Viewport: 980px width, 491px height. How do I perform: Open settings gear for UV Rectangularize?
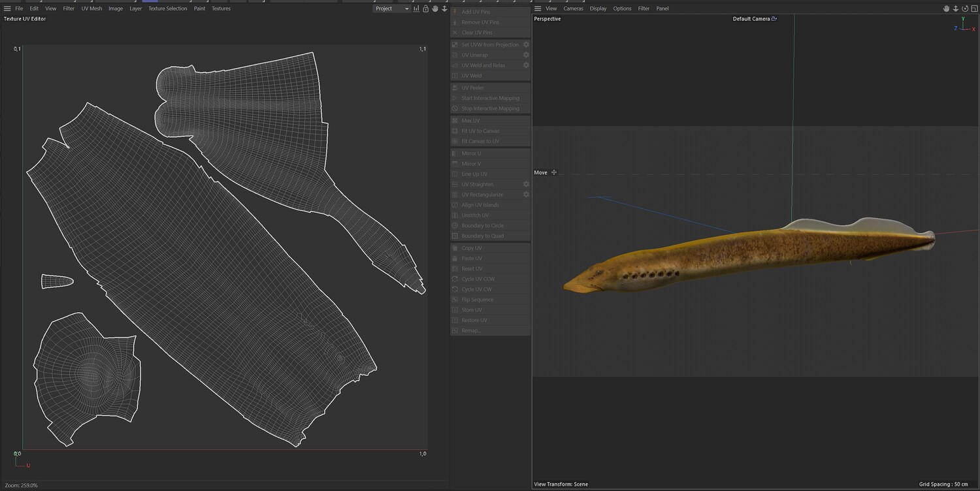526,195
